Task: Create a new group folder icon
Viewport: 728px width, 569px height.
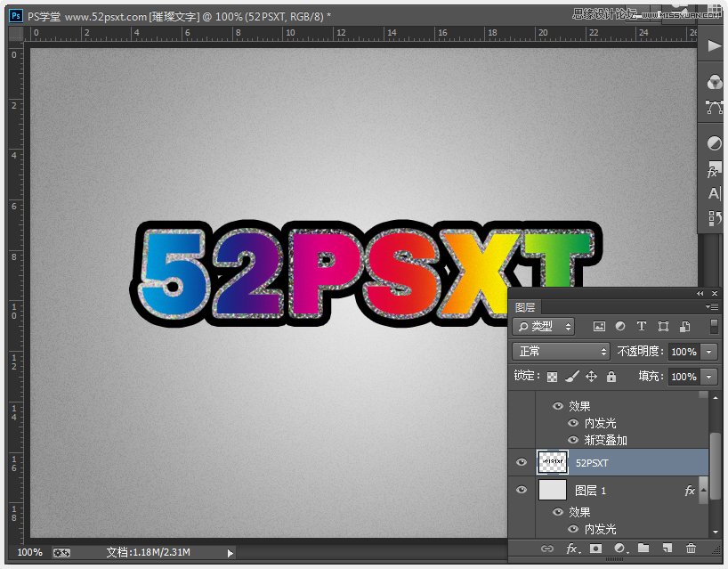Action: tap(643, 549)
